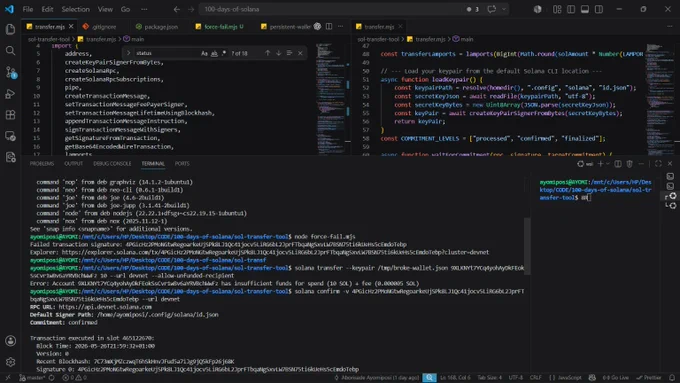This screenshot has width=680, height=383.
Task: Open the Search view in activity bar
Action: click(x=10, y=51)
